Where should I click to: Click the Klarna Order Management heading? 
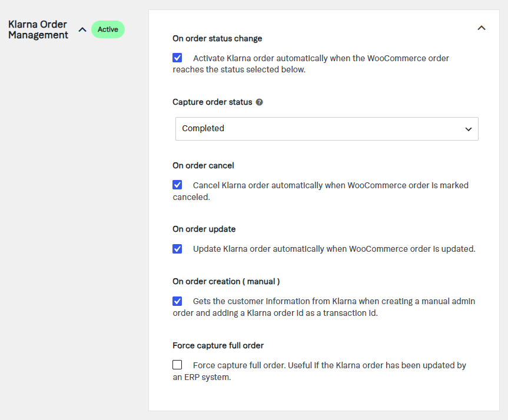38,30
